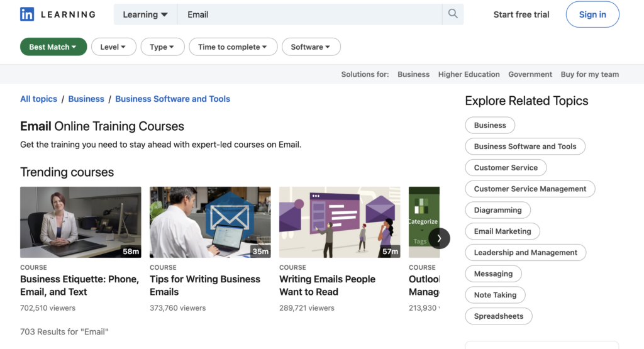The width and height of the screenshot is (644, 349).
Task: Select Spreadsheets topic pill
Action: (498, 316)
